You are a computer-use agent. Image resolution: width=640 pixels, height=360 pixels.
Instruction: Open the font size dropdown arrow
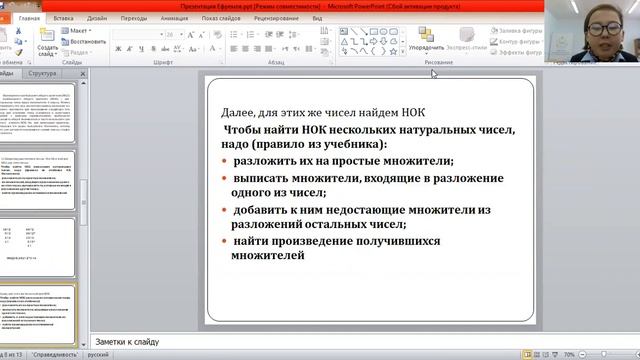click(x=181, y=35)
